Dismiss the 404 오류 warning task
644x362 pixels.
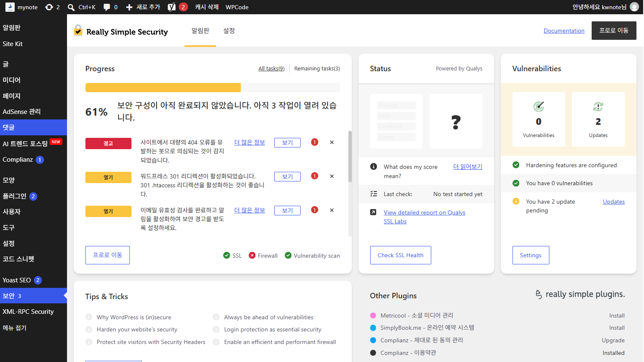click(332, 142)
